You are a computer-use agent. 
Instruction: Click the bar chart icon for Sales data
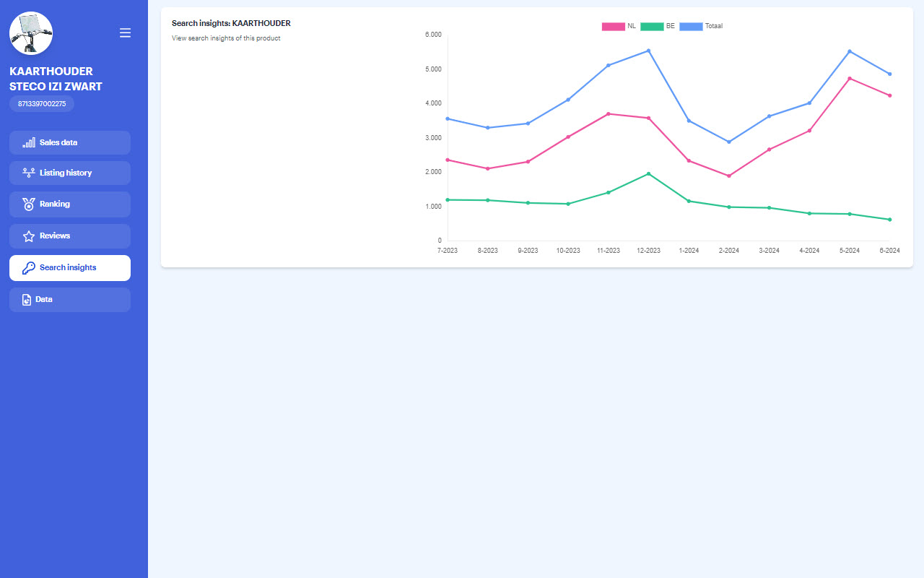29,142
